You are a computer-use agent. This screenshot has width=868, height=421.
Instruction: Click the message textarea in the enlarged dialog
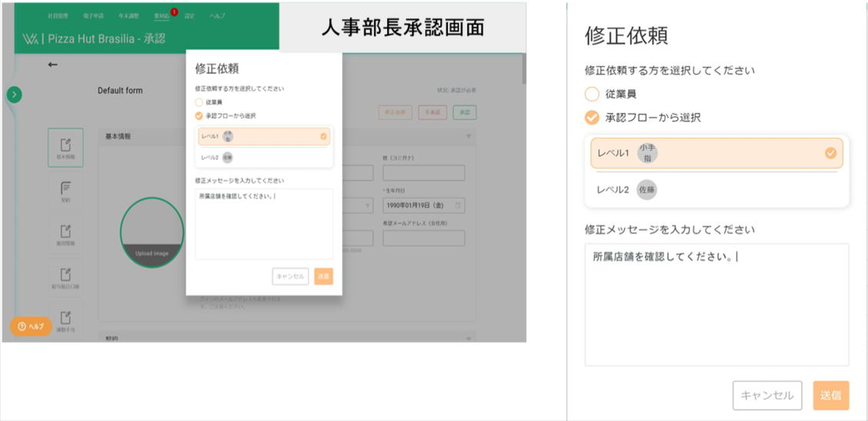(717, 305)
